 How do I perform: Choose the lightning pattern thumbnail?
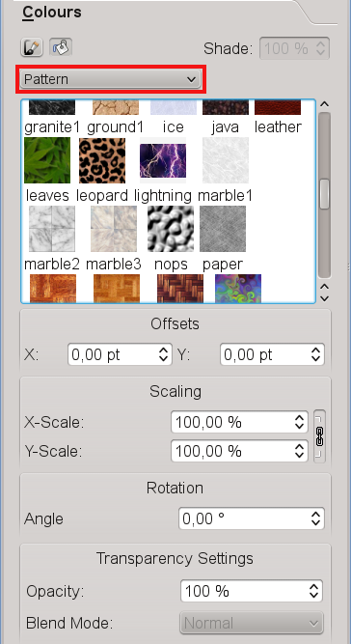click(x=163, y=160)
